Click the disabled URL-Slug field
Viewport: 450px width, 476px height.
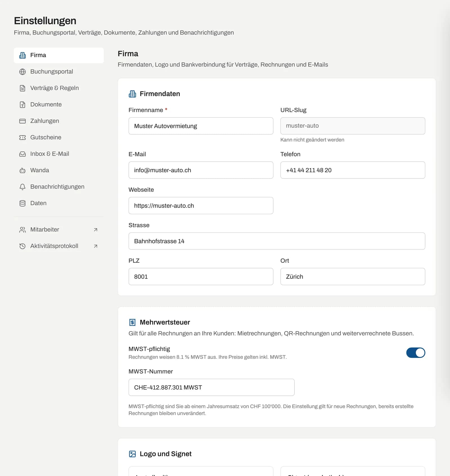353,126
